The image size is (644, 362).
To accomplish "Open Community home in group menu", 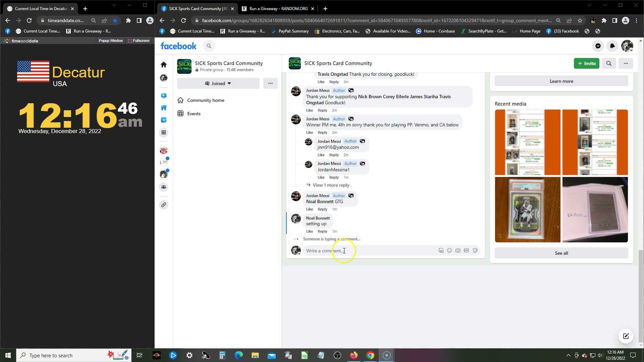I will tap(205, 100).
